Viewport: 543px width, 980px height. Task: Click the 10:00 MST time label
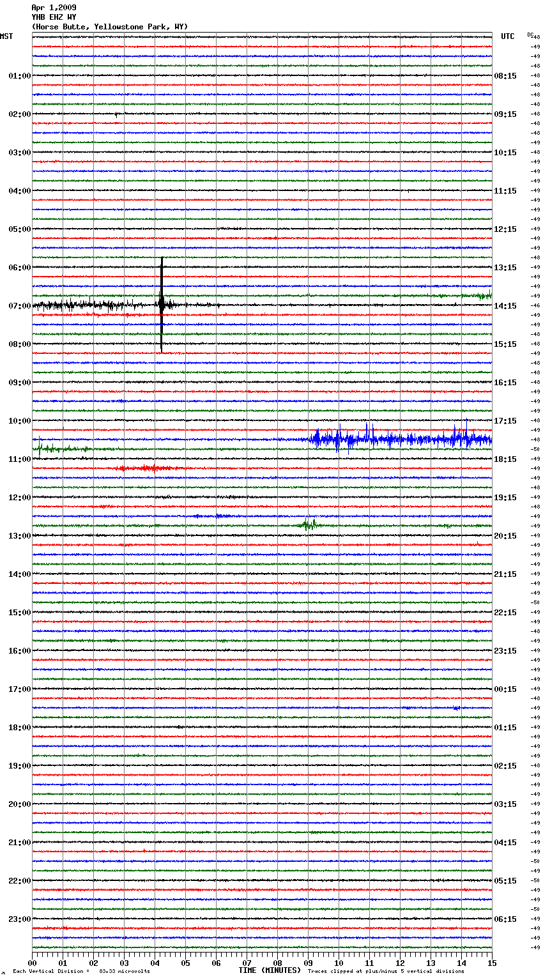click(20, 421)
